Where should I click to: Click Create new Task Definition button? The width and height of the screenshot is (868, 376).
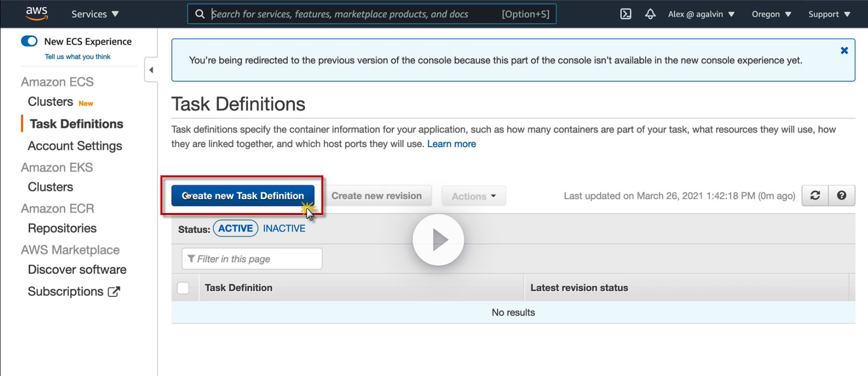243,196
